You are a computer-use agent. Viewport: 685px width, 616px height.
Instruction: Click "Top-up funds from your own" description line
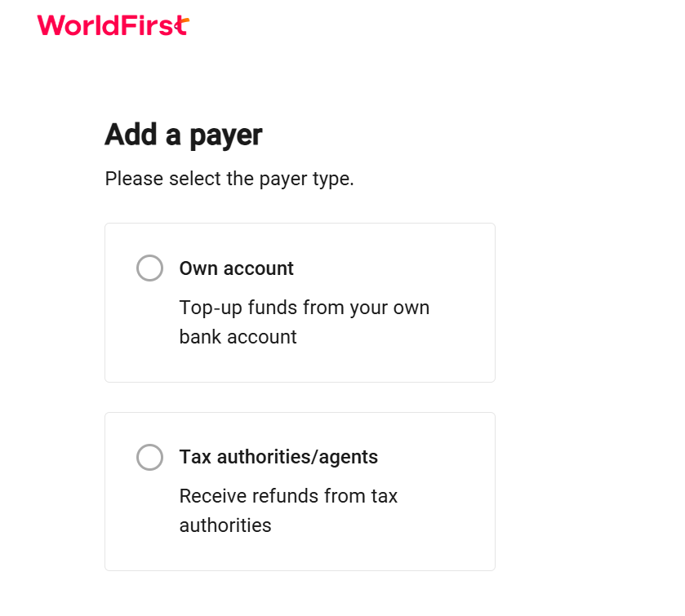coord(305,308)
